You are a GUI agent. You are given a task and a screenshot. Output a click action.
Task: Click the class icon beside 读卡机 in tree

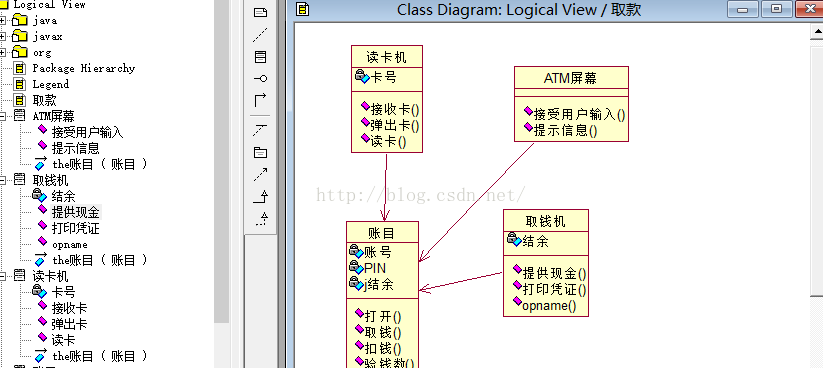pos(19,276)
